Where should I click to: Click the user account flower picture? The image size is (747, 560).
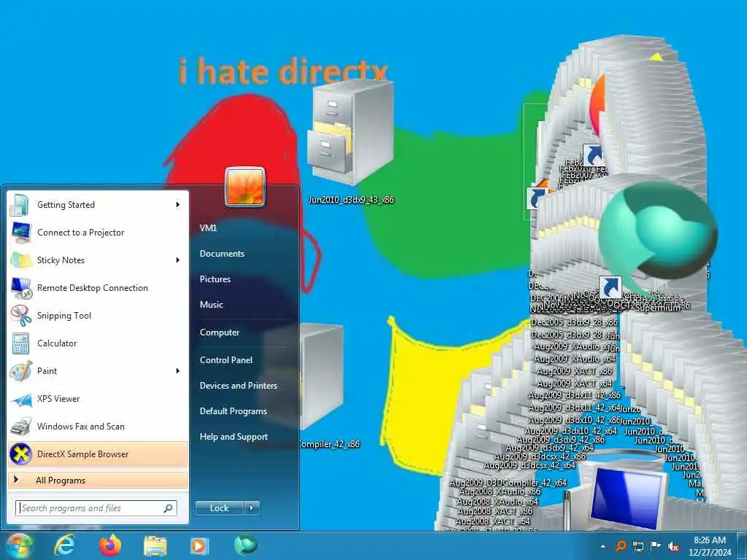pyautogui.click(x=245, y=187)
